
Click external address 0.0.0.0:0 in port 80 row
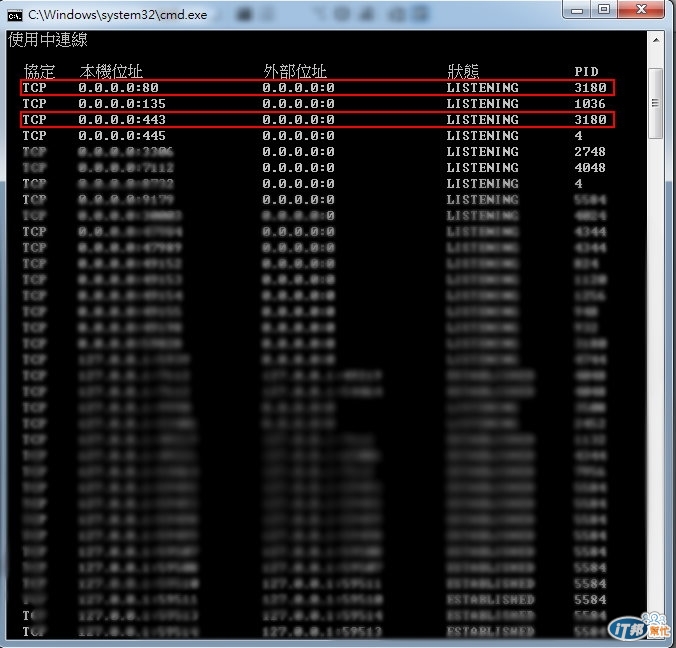[298, 88]
